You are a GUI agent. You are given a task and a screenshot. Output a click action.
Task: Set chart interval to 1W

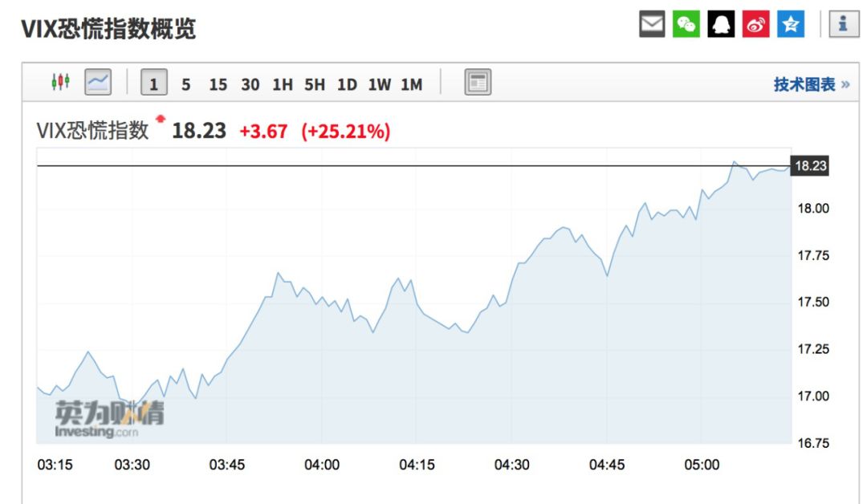379,84
